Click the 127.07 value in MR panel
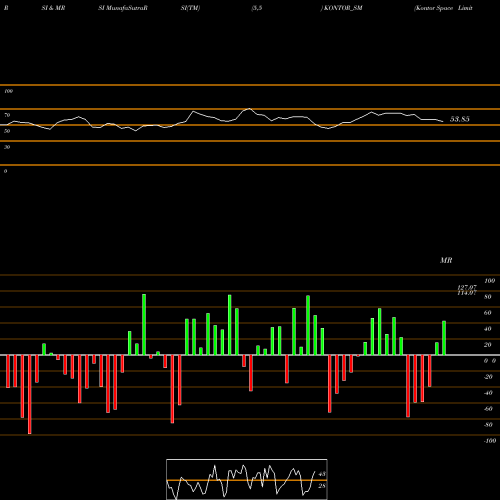The image size is (500, 500). pos(467,287)
